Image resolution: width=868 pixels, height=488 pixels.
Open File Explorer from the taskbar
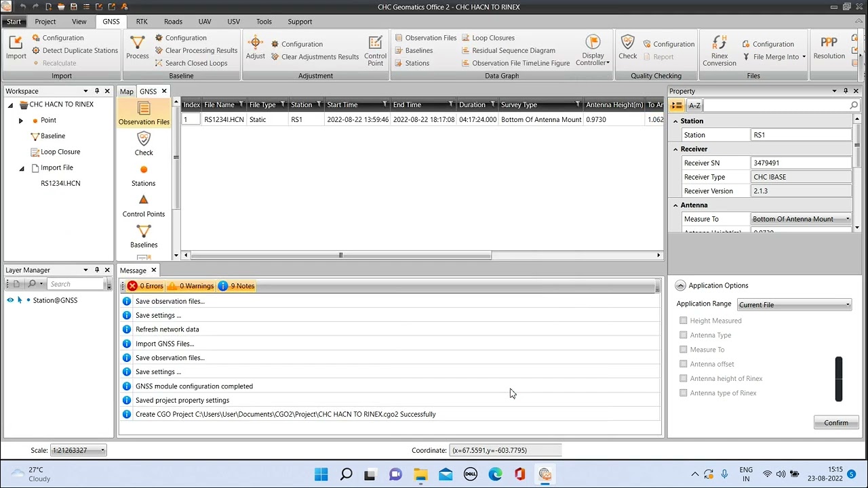[x=420, y=474]
